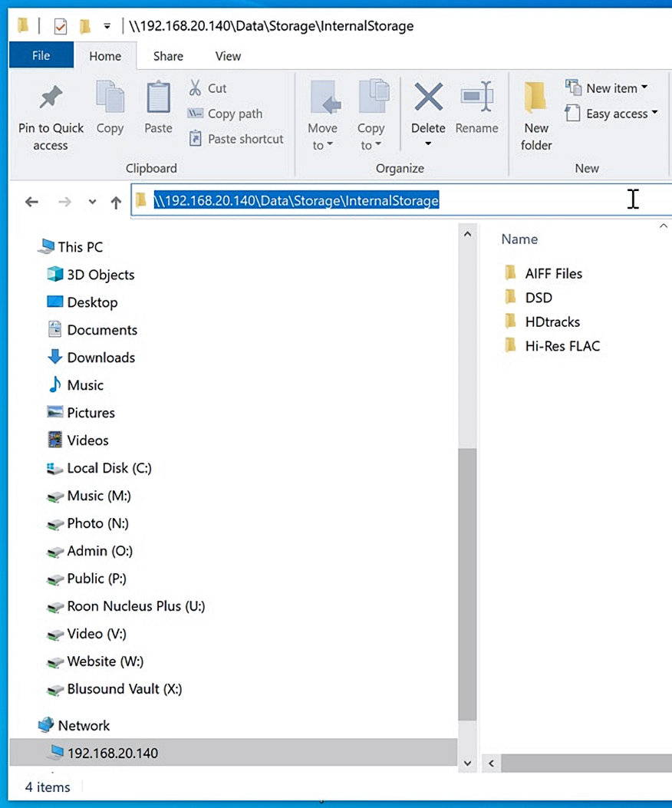Screen dimensions: 672x808
Task: Select Documents in navigation pane
Action: (92, 330)
